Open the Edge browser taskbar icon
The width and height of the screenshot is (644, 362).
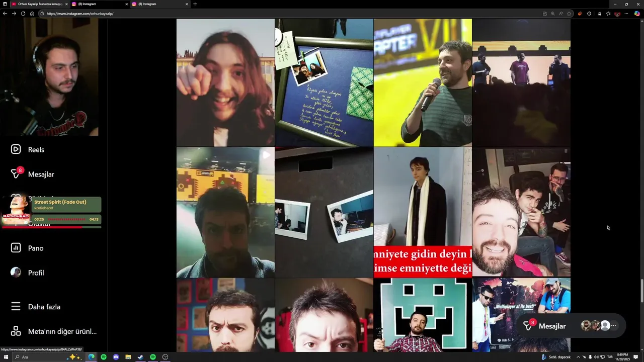pos(92,357)
